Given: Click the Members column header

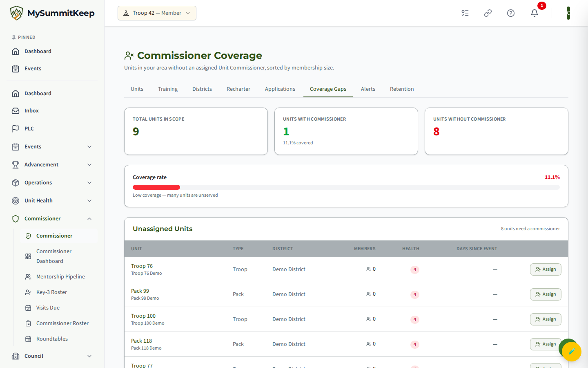Looking at the screenshot, I should pyautogui.click(x=365, y=249).
